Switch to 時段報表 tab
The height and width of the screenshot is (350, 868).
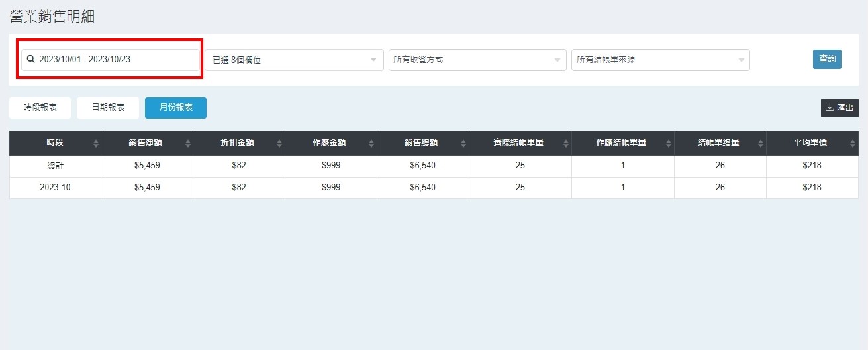[40, 107]
